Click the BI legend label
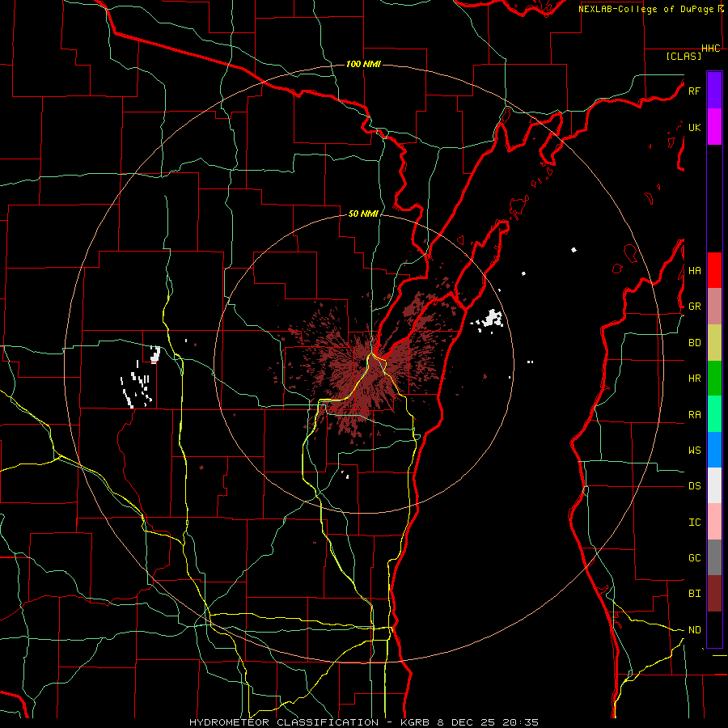Image resolution: width=728 pixels, height=728 pixels. tap(694, 594)
